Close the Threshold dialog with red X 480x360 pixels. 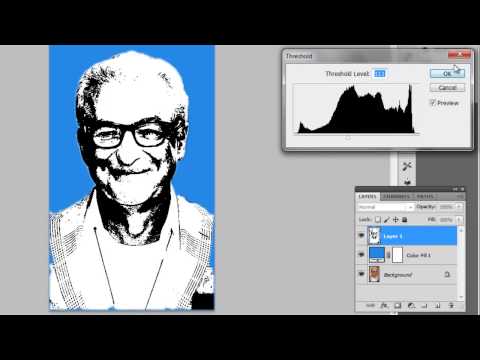pos(460,55)
